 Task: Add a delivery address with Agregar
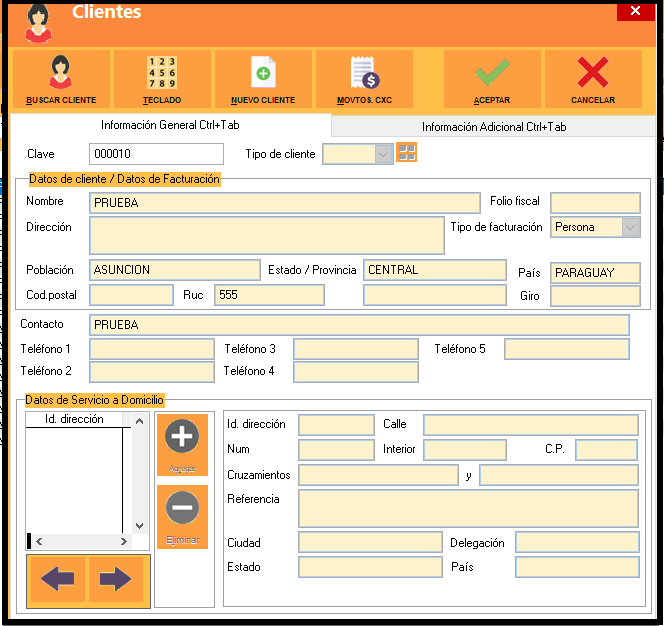click(x=182, y=445)
